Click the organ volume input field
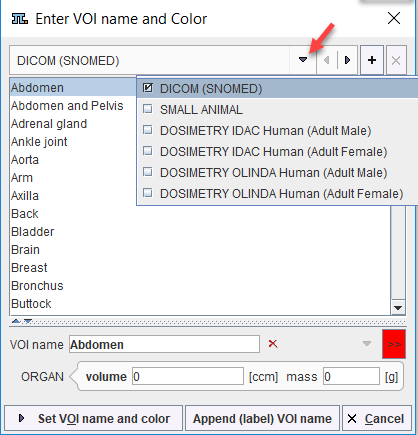The image size is (418, 435). tap(188, 376)
